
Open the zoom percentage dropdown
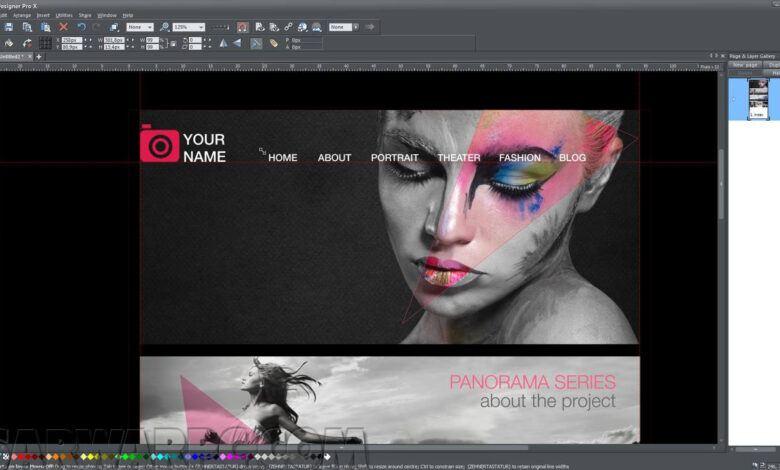(189, 27)
